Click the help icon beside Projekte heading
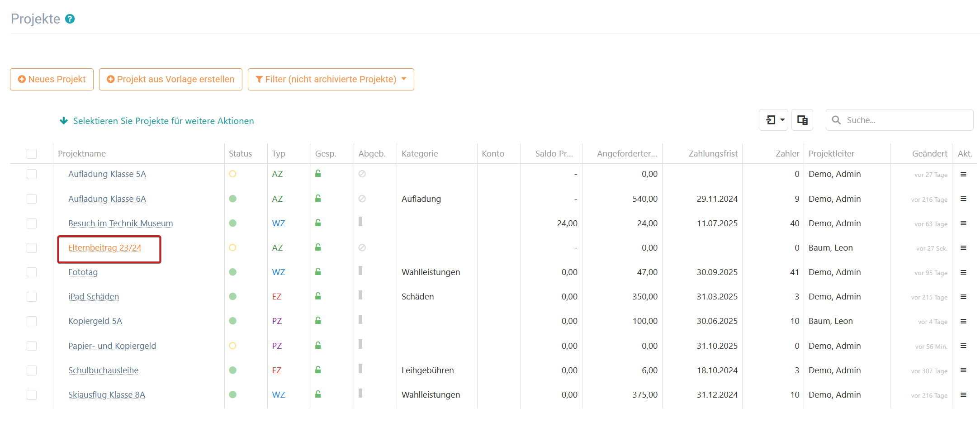This screenshot has height=432, width=980. point(70,19)
